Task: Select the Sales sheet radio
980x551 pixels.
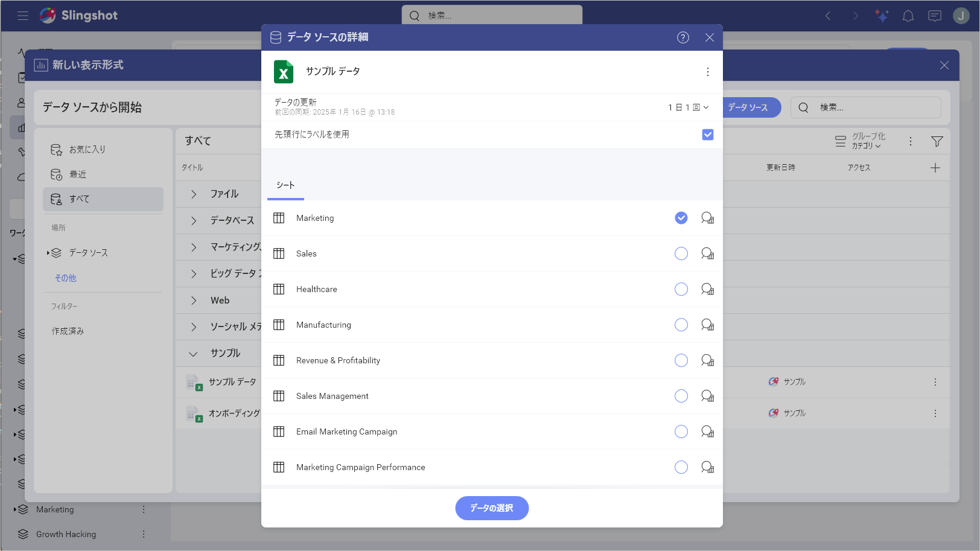Action: (x=681, y=253)
